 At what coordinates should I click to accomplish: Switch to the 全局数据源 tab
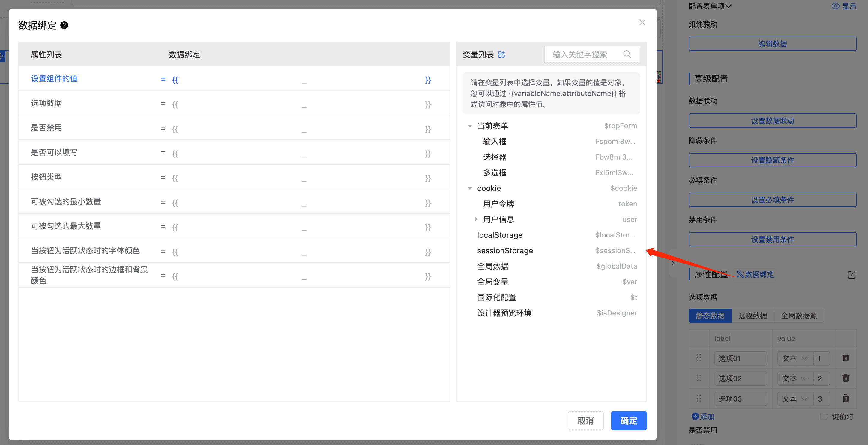click(799, 316)
